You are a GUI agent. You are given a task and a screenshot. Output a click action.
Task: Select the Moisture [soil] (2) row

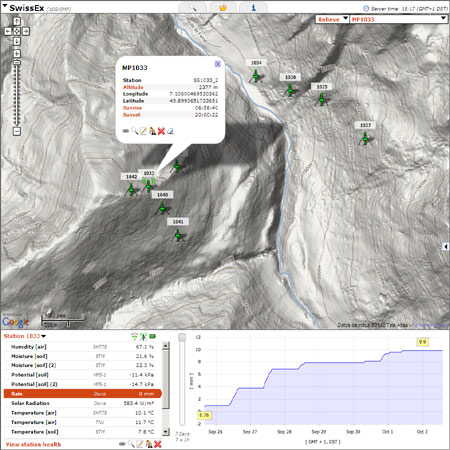(83, 365)
